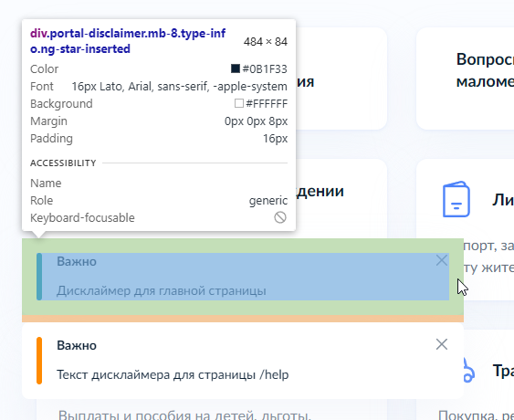
Task: Open the "Выплаты и пособия на детей" card
Action: (212, 410)
